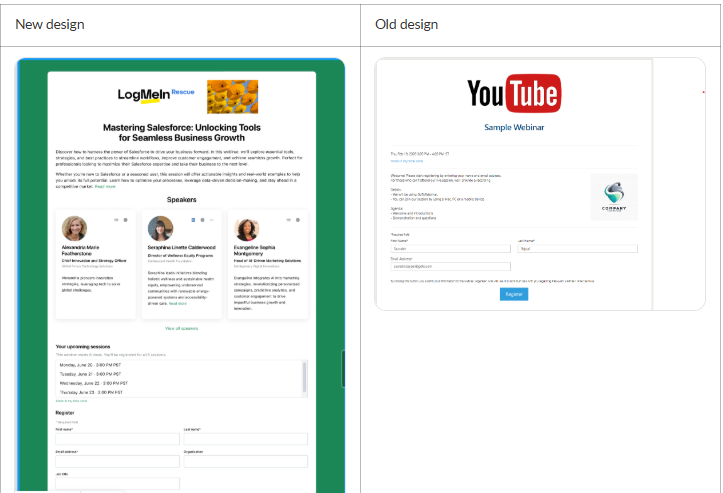This screenshot has width=723, height=493.
Task: Click the Organization input field
Action: point(245,461)
